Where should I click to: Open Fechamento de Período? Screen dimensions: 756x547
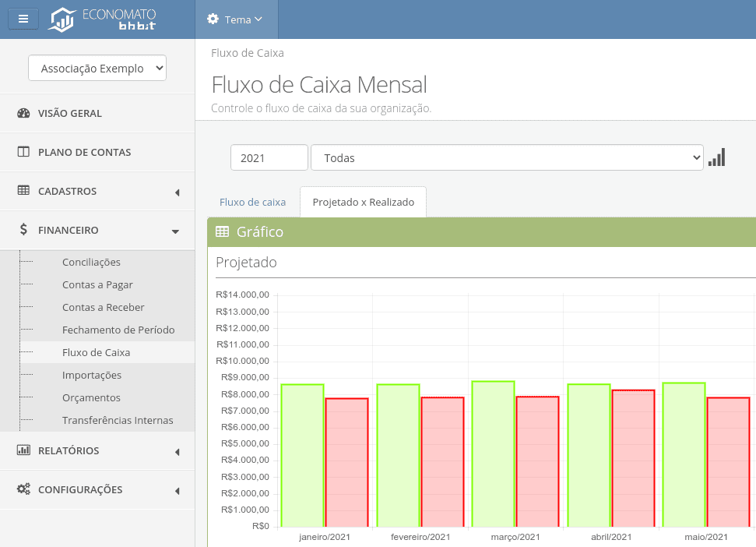tap(118, 330)
